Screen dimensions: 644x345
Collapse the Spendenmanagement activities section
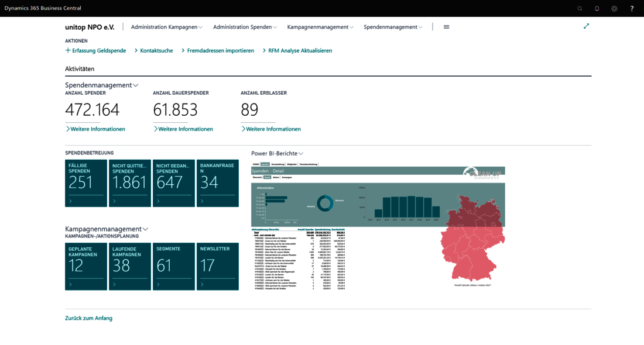pyautogui.click(x=101, y=85)
